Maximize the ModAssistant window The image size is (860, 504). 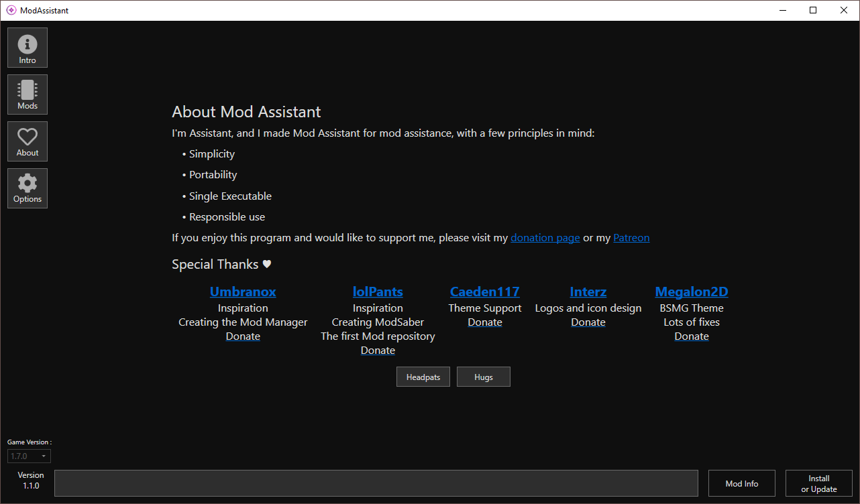coord(814,10)
